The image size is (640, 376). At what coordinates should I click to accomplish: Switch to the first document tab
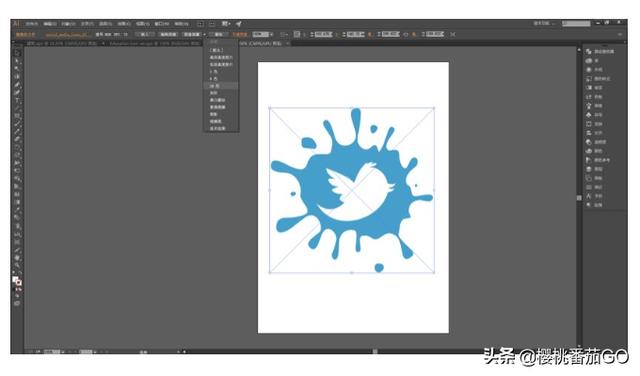coord(62,43)
